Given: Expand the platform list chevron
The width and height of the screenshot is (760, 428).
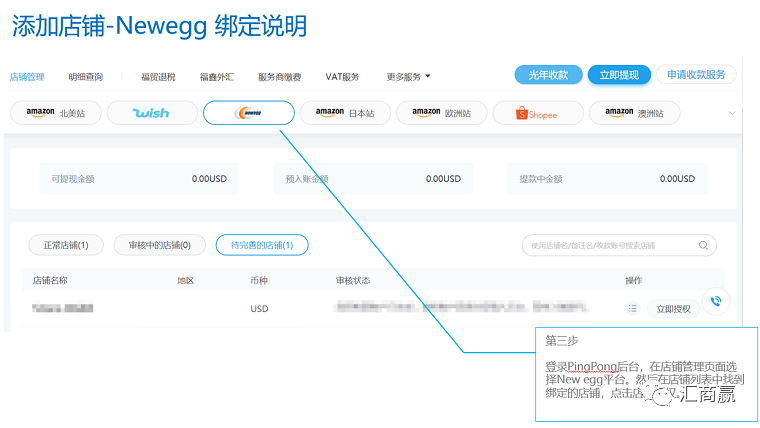Looking at the screenshot, I should pos(732,113).
